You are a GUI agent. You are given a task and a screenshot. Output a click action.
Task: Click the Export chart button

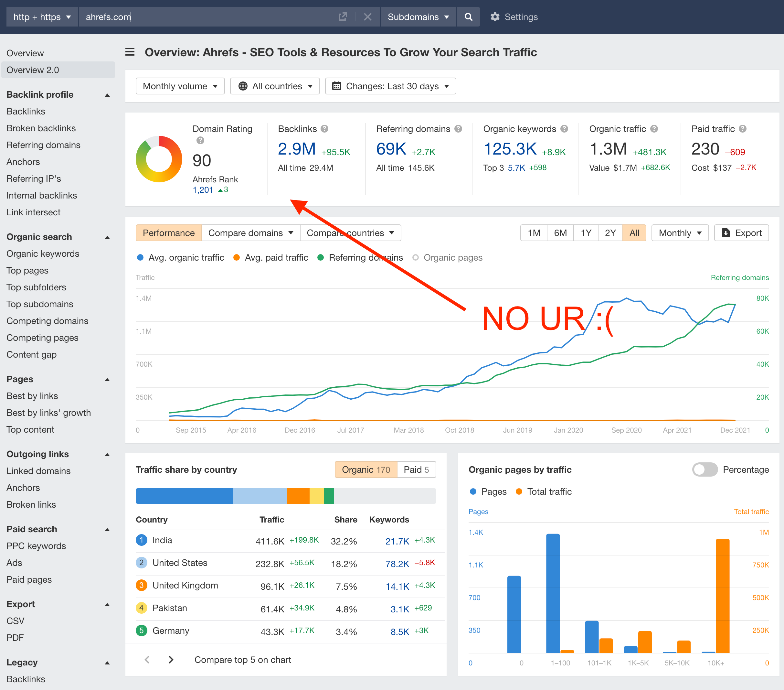point(741,233)
